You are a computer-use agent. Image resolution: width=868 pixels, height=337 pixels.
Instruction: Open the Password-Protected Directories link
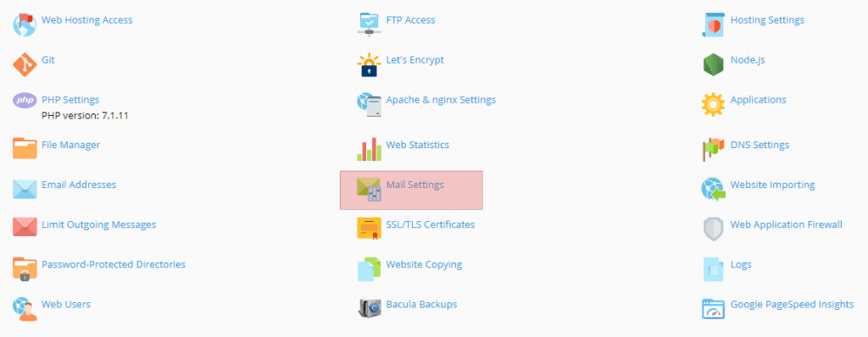[114, 264]
